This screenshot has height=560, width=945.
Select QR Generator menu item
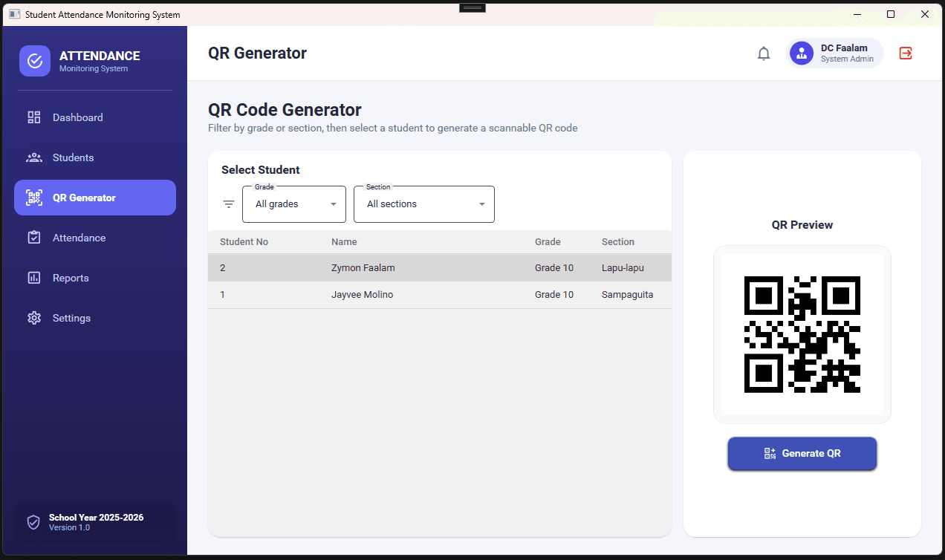95,198
